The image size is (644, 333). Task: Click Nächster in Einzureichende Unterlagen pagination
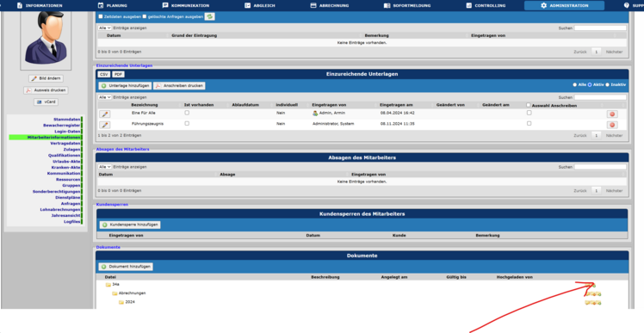tap(614, 135)
